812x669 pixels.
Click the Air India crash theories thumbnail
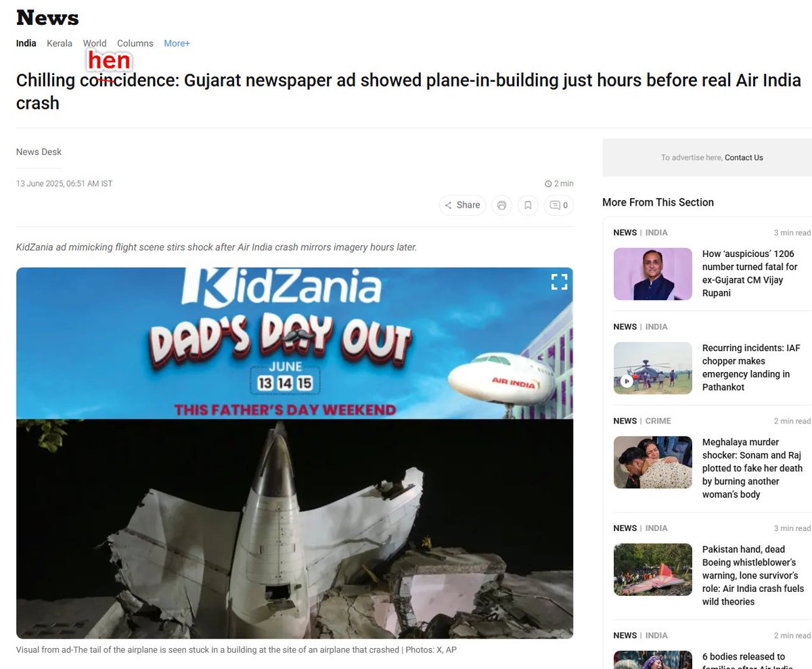[653, 570]
